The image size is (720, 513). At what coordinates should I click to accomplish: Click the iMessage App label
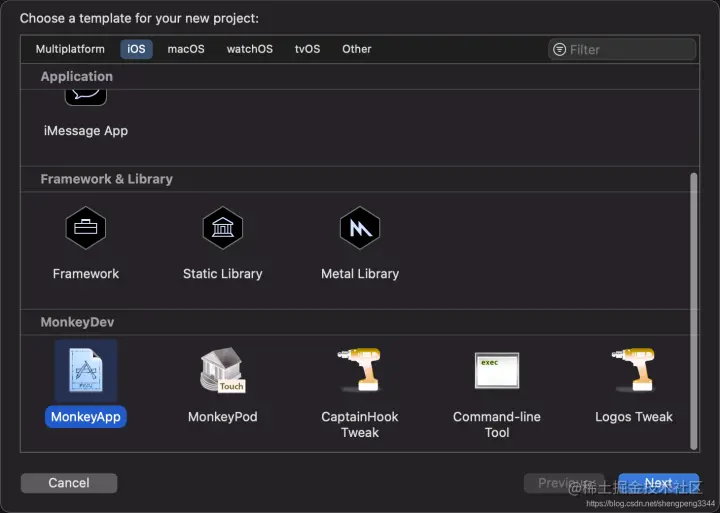(x=86, y=131)
